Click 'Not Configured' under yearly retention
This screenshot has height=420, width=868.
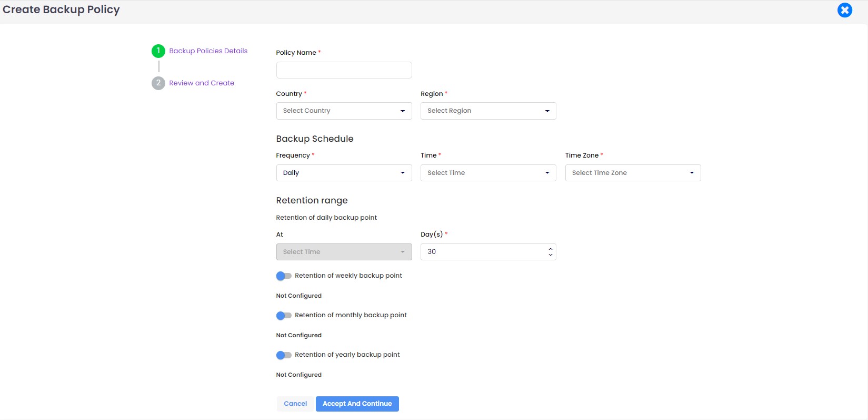point(298,375)
